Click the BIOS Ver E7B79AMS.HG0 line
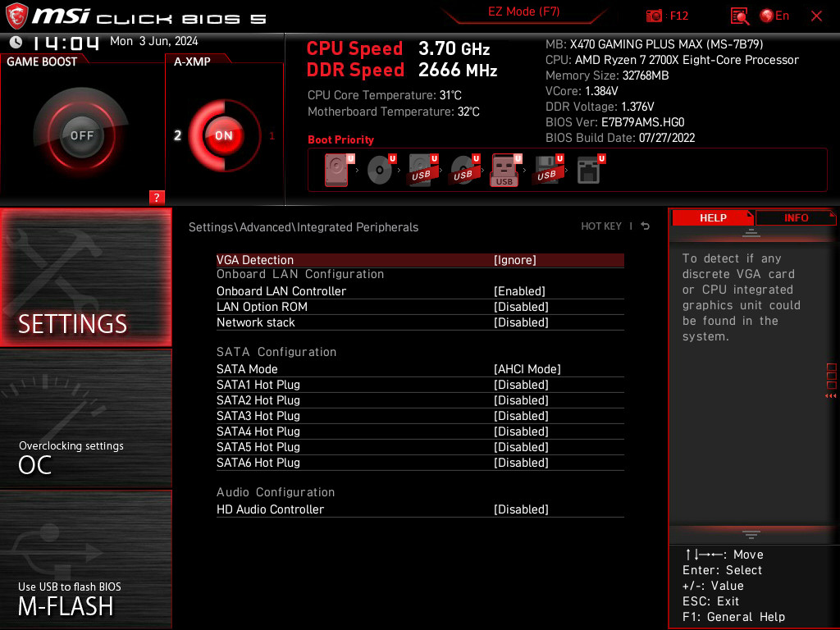840x630 pixels. 615,122
